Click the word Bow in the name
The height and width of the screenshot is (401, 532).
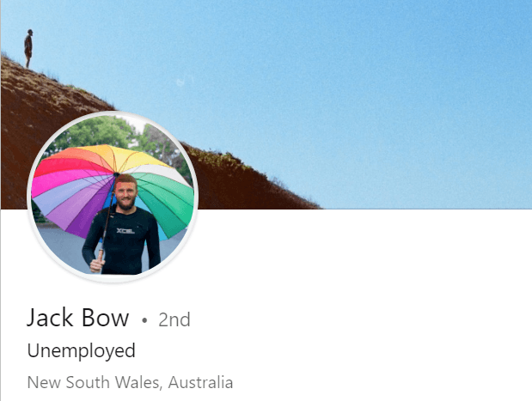pos(105,318)
